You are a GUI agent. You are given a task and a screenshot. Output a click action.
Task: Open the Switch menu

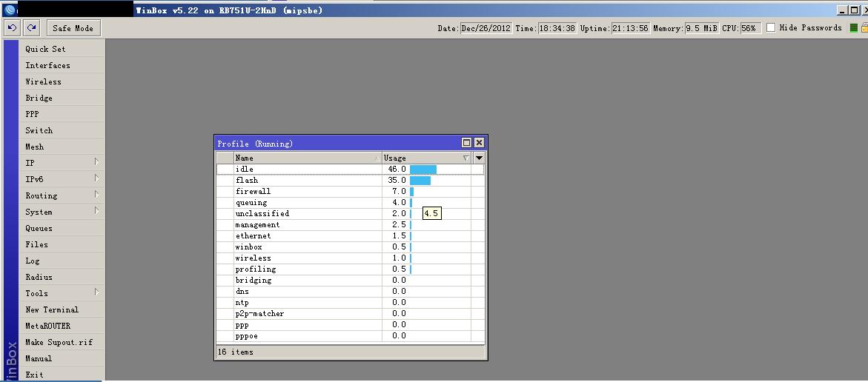(62, 130)
